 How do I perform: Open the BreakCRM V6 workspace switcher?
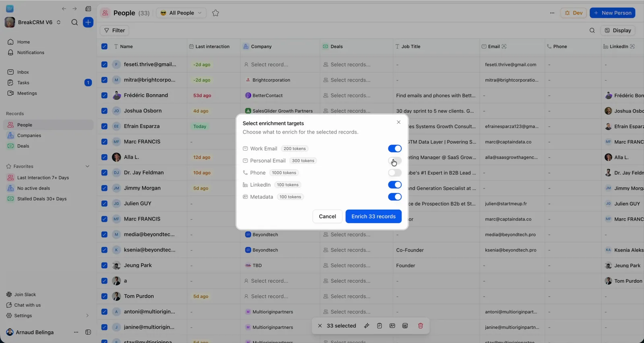point(33,23)
